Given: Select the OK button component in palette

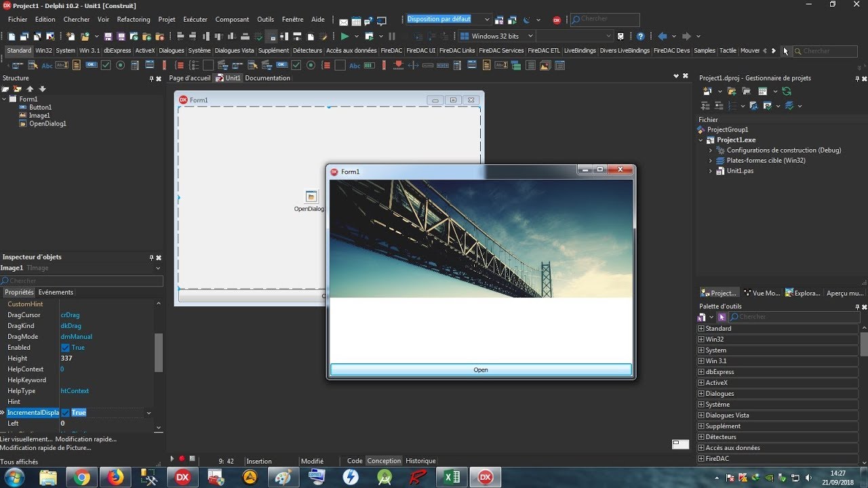Looking at the screenshot, I should pos(91,65).
